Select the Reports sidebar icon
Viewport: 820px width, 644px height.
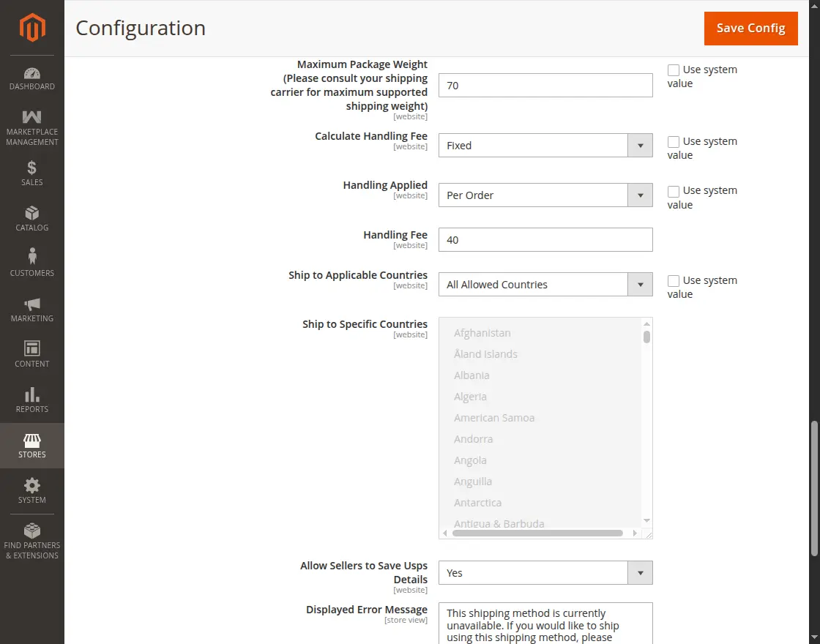pos(31,394)
